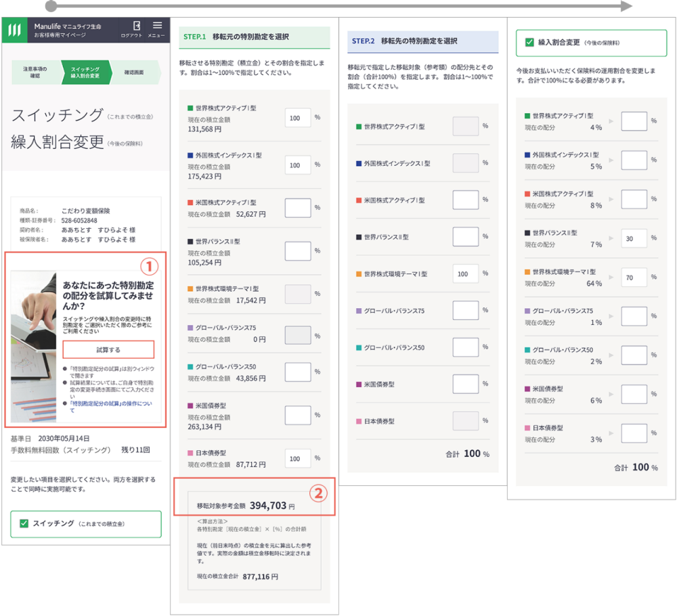The height and width of the screenshot is (616, 677).
Task: Select the 注意事項の確認 step tab
Action: click(35, 72)
